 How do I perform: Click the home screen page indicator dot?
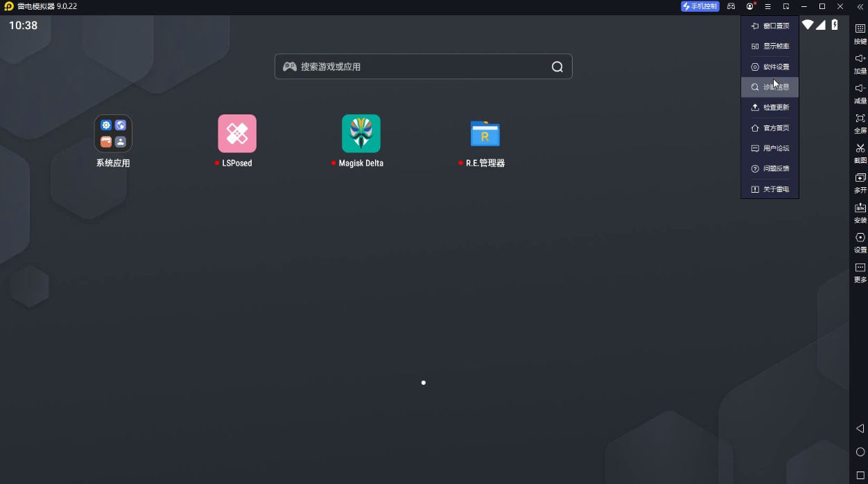click(x=424, y=383)
